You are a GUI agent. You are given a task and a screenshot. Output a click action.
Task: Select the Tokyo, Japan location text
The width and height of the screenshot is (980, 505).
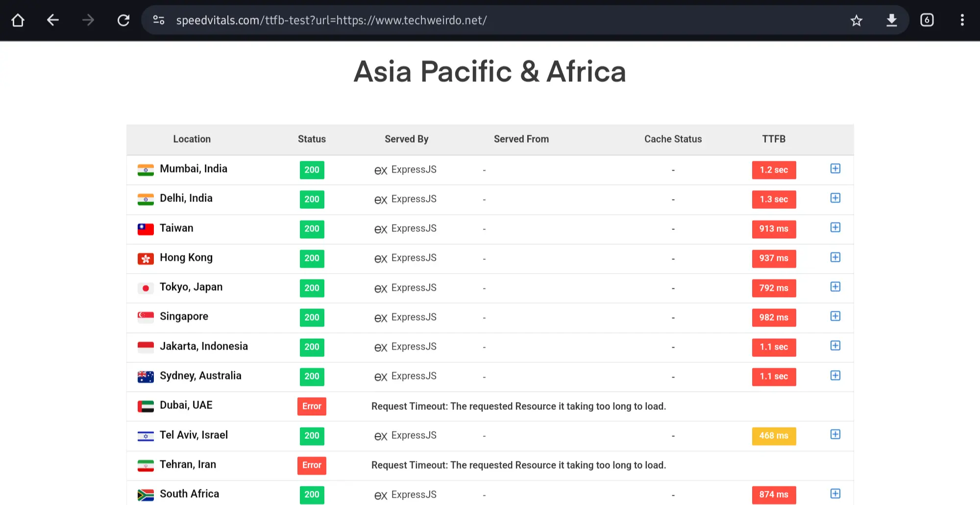tap(191, 287)
